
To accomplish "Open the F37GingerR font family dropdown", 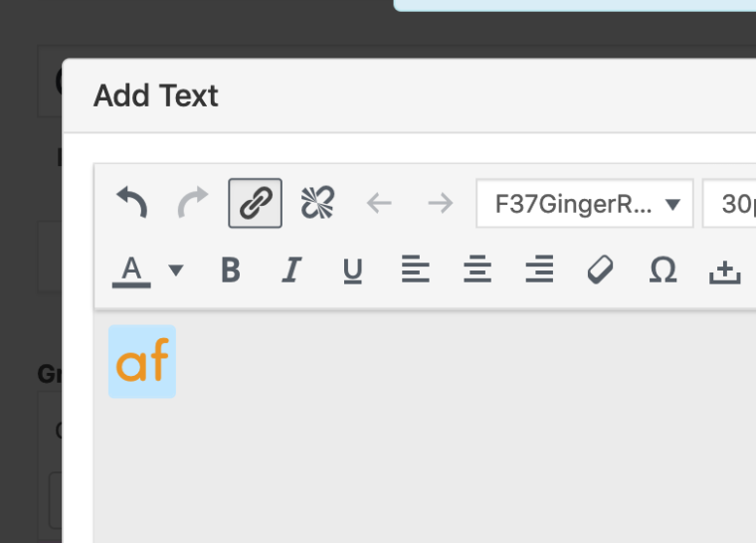I will pyautogui.click(x=584, y=204).
